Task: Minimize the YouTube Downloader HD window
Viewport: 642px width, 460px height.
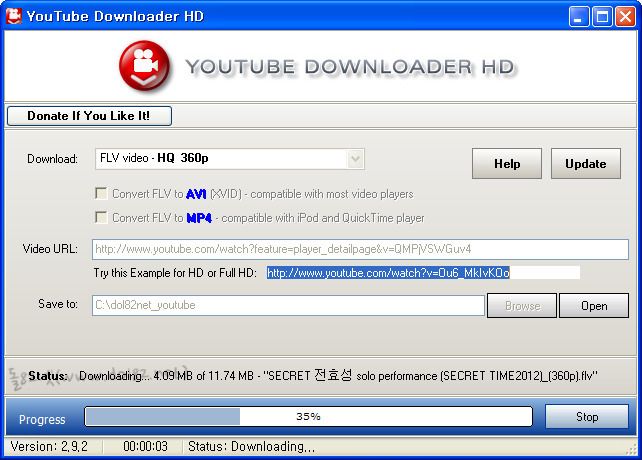Action: point(579,17)
